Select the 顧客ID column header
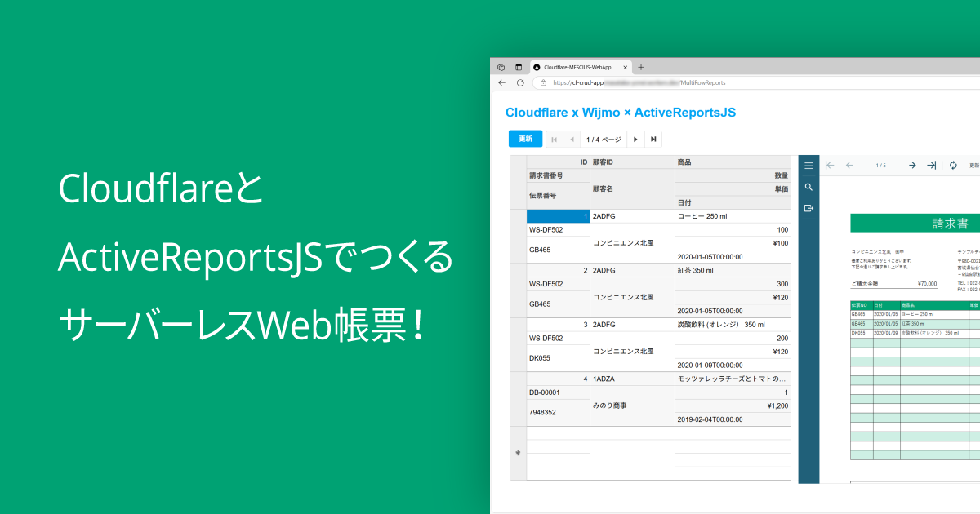This screenshot has height=514, width=980. point(632,162)
